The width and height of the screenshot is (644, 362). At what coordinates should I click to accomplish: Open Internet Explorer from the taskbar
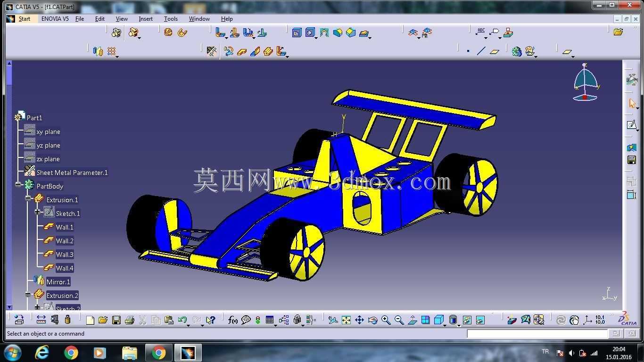(x=42, y=353)
